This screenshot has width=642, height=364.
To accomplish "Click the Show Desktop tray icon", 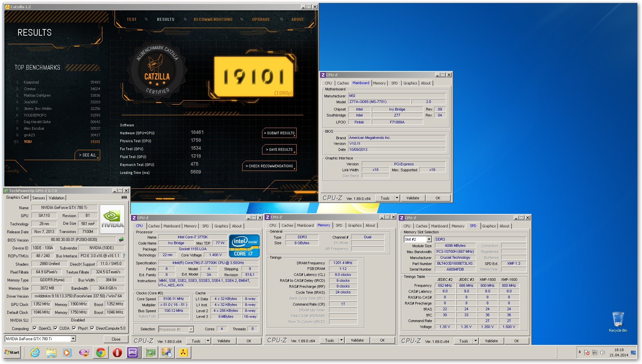I will [x=634, y=352].
